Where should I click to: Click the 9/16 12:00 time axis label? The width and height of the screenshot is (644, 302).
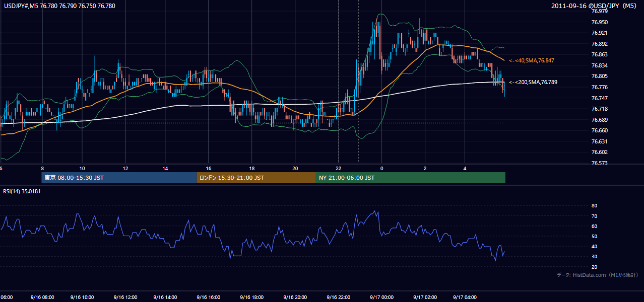tap(126, 297)
